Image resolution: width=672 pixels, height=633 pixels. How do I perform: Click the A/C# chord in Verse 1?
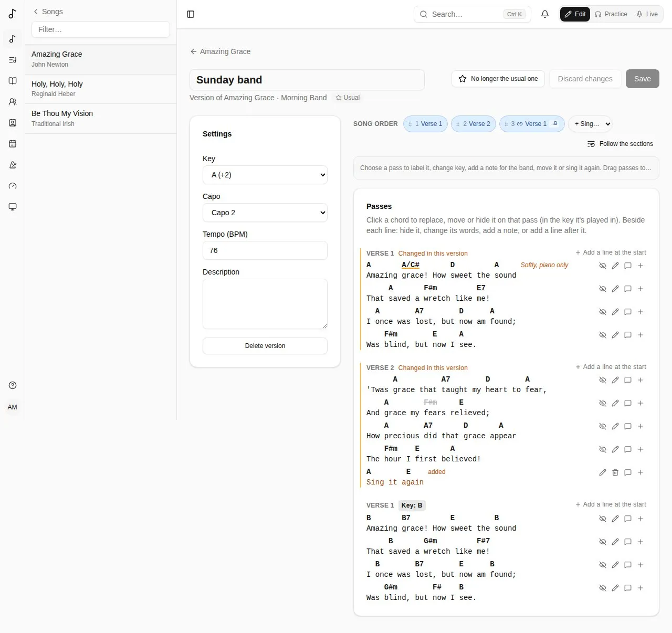pyautogui.click(x=411, y=265)
